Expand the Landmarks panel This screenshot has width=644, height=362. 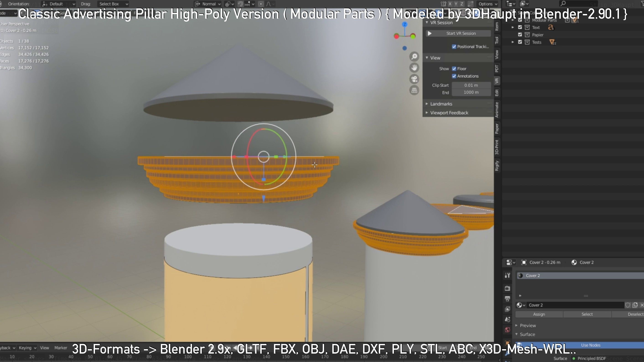[x=427, y=104]
